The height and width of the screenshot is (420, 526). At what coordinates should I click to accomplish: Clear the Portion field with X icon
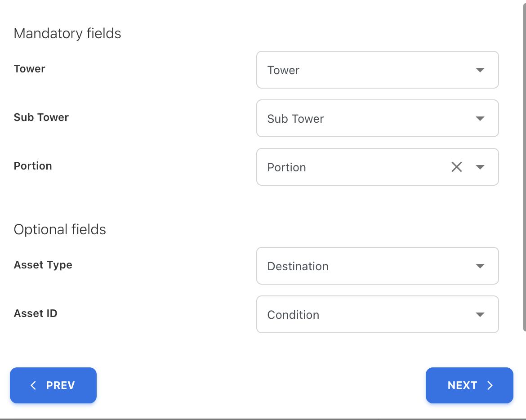click(x=456, y=167)
